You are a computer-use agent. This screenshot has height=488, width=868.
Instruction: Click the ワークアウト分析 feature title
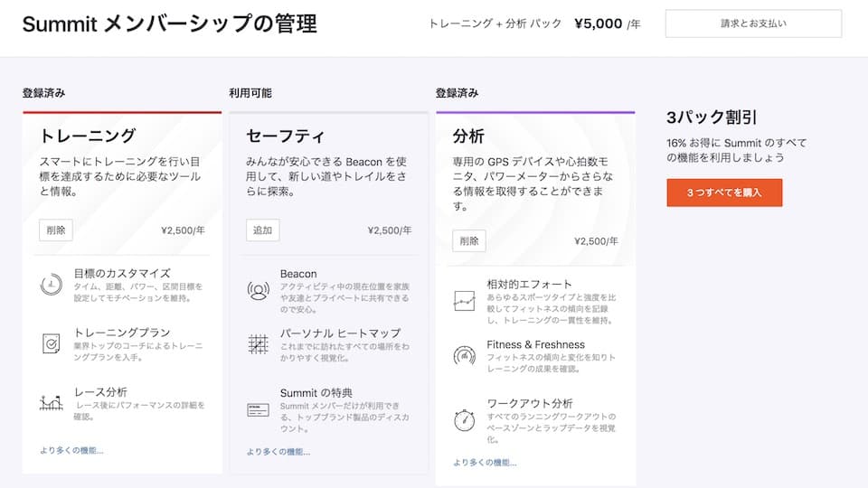[530, 403]
